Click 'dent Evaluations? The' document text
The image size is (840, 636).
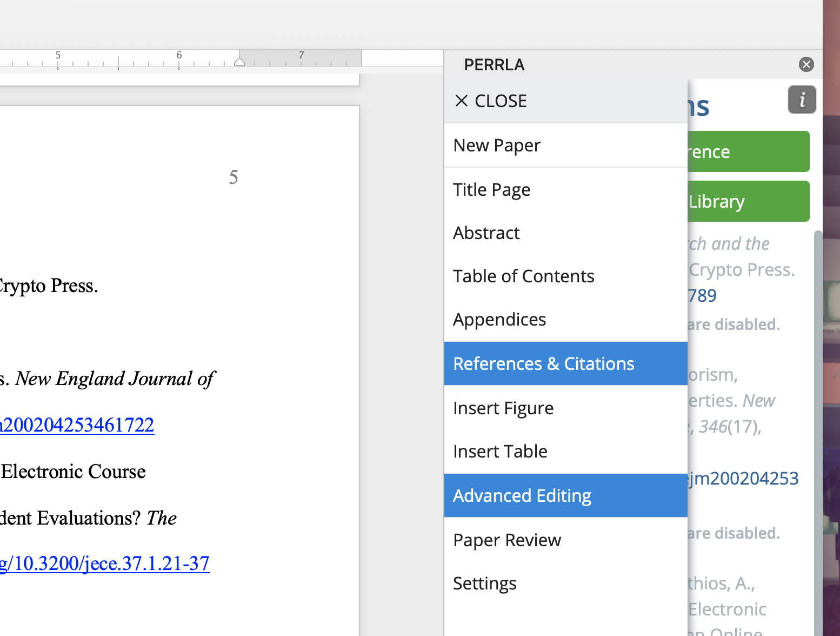89,518
